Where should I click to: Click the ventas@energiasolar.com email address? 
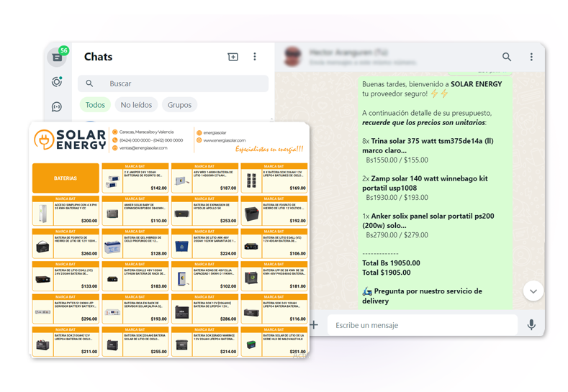143,147
